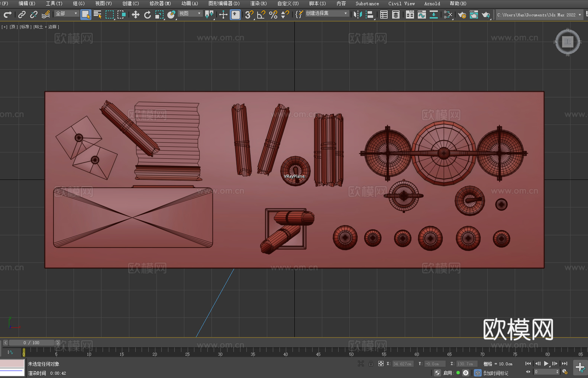The image size is (588, 378).
Task: Open reference coordinate system 视图 dropdown
Action: [190, 14]
